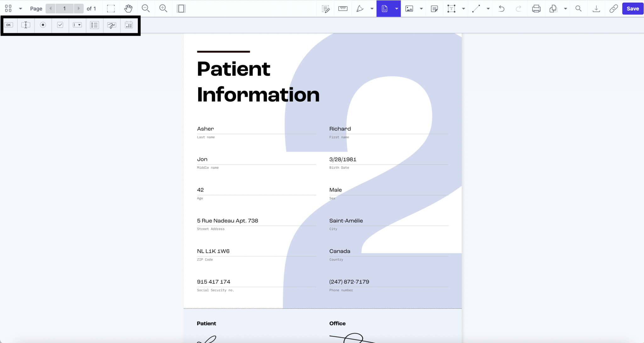The width and height of the screenshot is (644, 343).
Task: Open the highlighter tool dropdown arrow
Action: pyautogui.click(x=372, y=8)
